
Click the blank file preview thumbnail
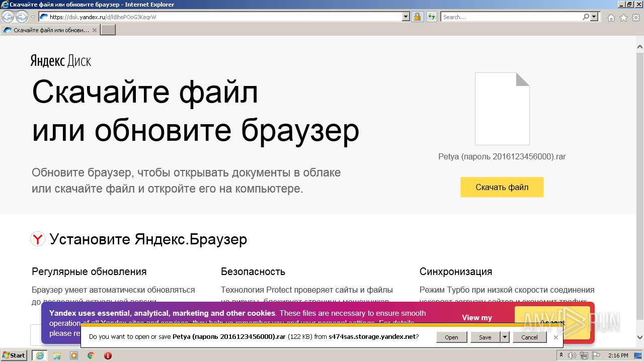click(x=502, y=109)
